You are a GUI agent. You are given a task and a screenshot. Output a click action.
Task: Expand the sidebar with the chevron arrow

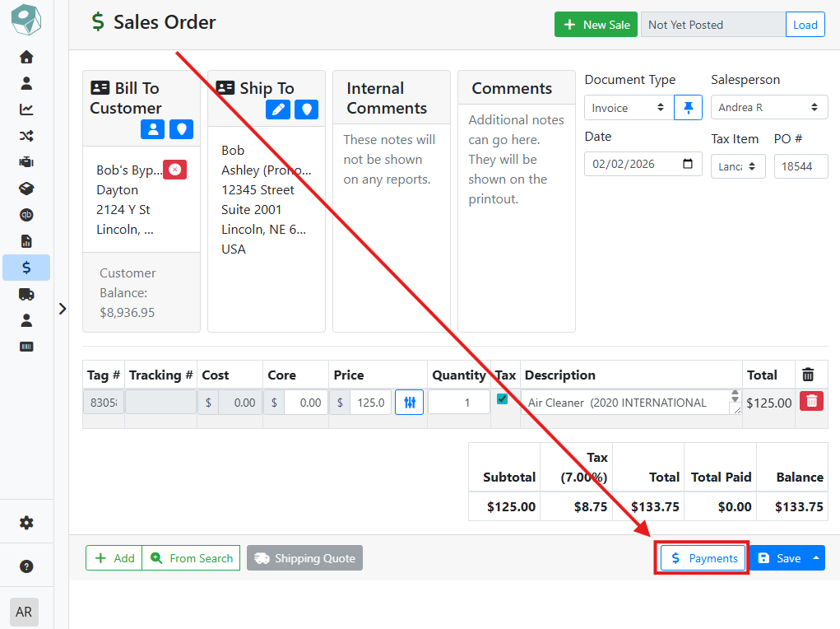click(x=63, y=309)
